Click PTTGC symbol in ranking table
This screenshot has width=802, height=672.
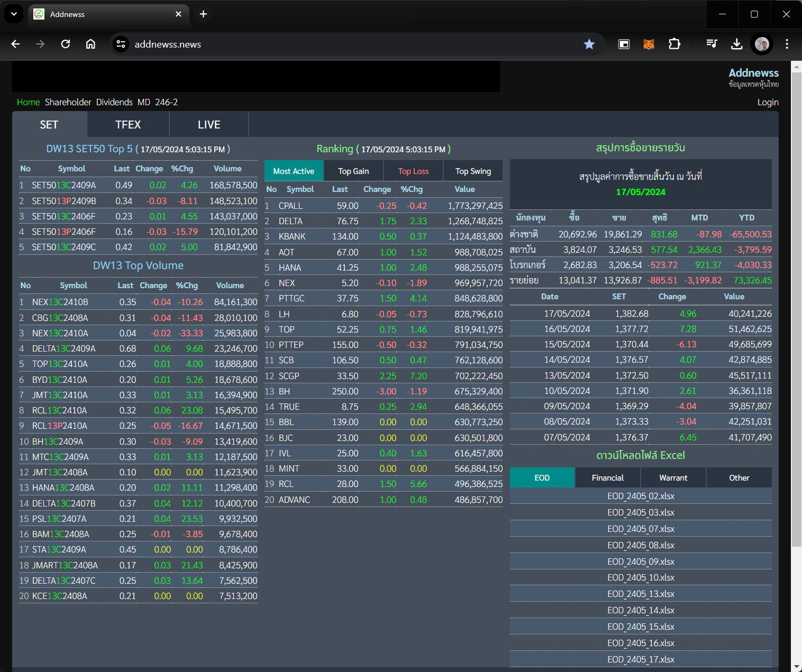[291, 298]
